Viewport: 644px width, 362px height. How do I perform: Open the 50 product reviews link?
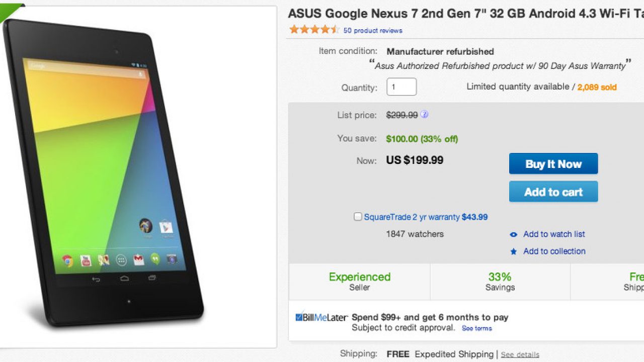coord(373,31)
